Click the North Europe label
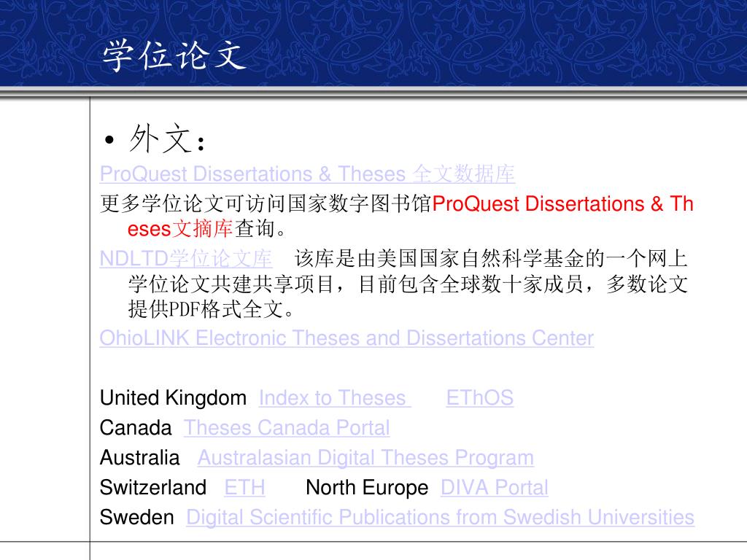Viewport: 747px width, 560px height. click(367, 488)
